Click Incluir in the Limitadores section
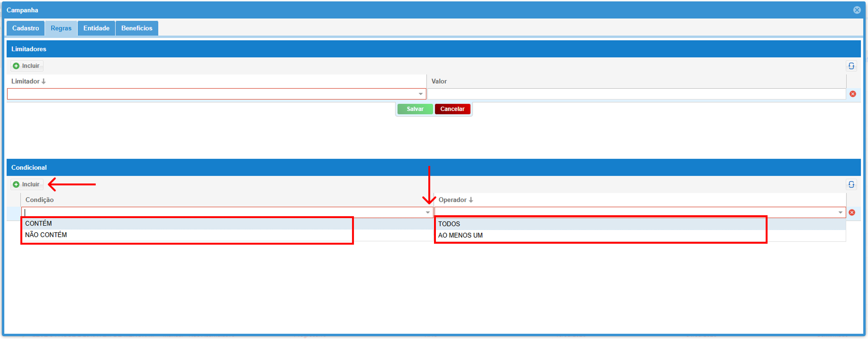868x339 pixels. tap(27, 66)
